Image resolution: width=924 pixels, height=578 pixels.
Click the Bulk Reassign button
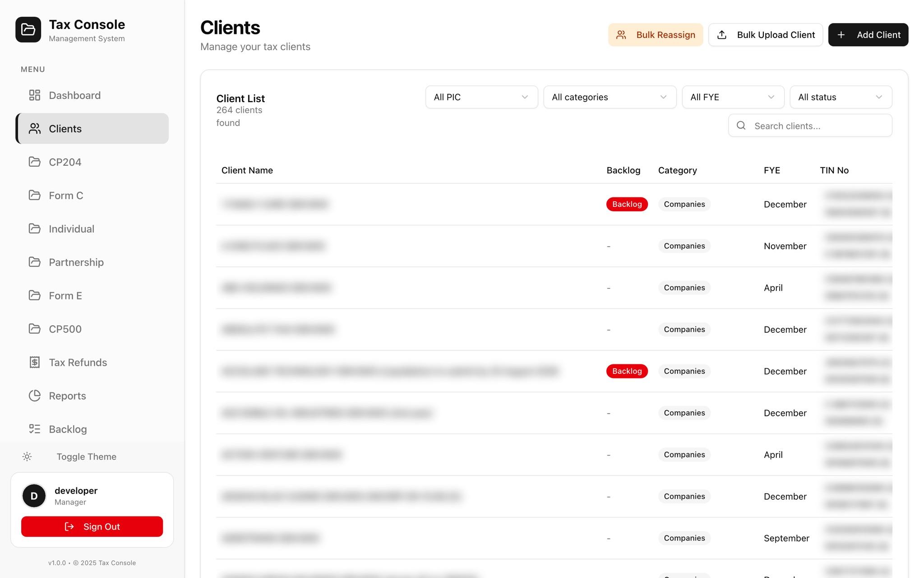click(656, 35)
